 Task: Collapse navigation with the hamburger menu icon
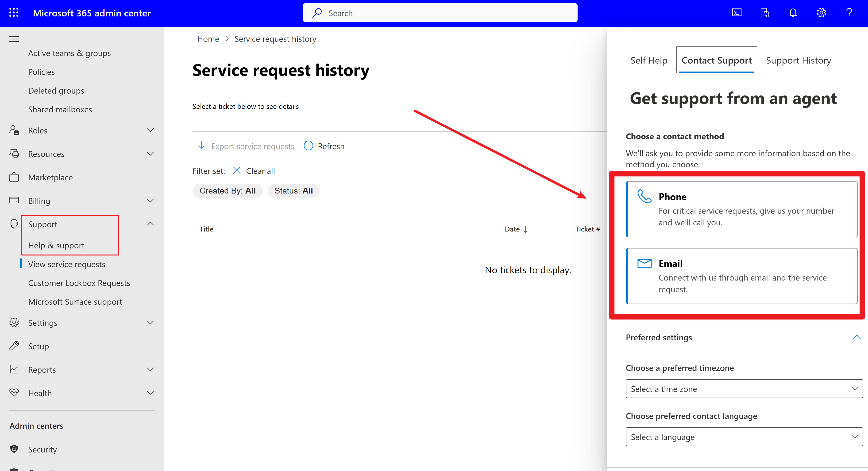pyautogui.click(x=14, y=39)
